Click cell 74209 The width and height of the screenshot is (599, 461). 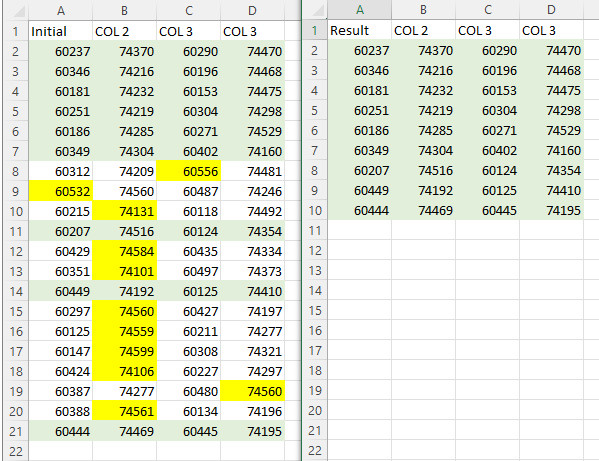coord(125,171)
